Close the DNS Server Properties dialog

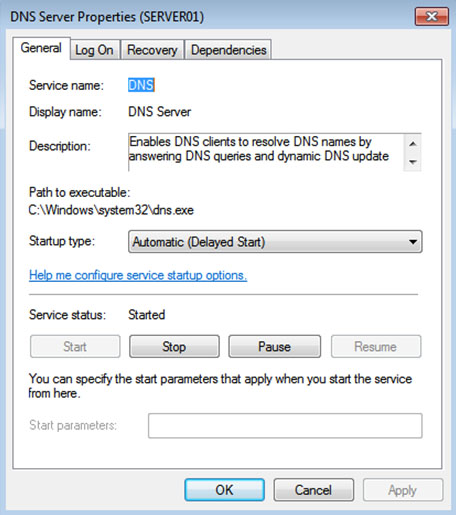[x=431, y=16]
